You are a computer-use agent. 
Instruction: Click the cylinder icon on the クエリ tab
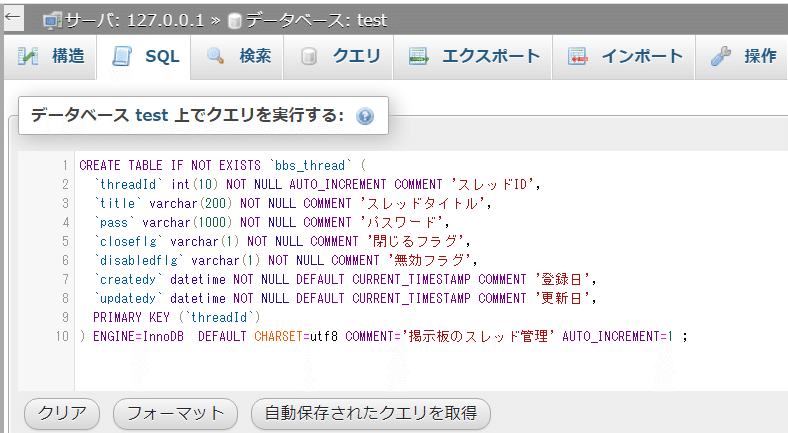(x=309, y=56)
